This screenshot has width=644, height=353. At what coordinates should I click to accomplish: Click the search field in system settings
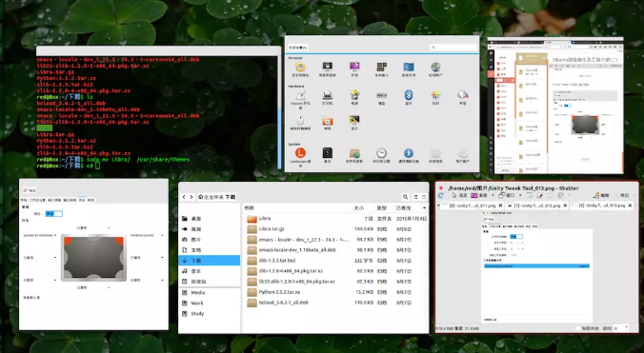pyautogui.click(x=453, y=48)
